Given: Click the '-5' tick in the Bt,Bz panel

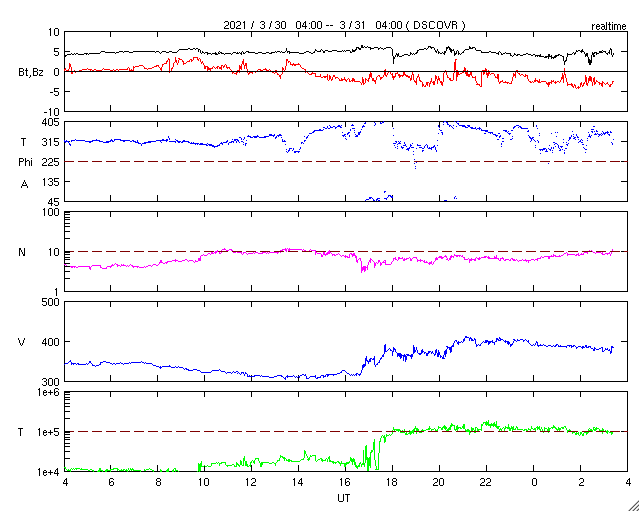Looking at the screenshot, I should point(54,91).
